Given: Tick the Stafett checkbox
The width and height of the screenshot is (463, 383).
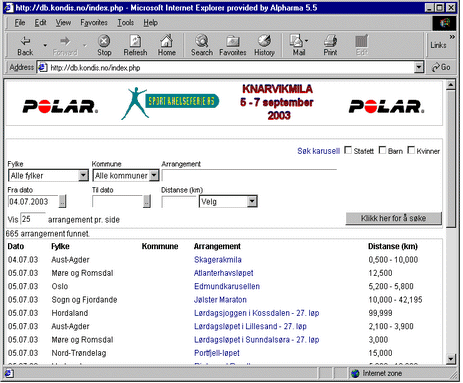Looking at the screenshot, I should click(348, 150).
